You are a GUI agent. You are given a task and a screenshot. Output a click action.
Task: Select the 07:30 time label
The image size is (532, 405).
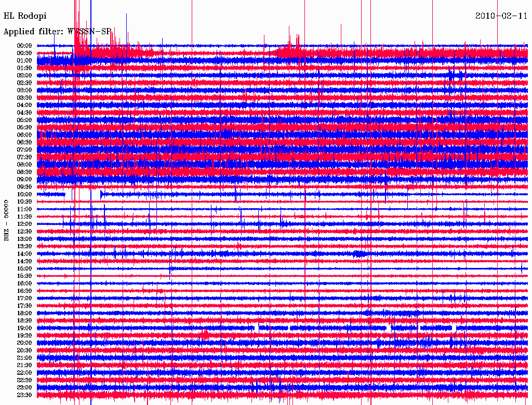pyautogui.click(x=24, y=157)
